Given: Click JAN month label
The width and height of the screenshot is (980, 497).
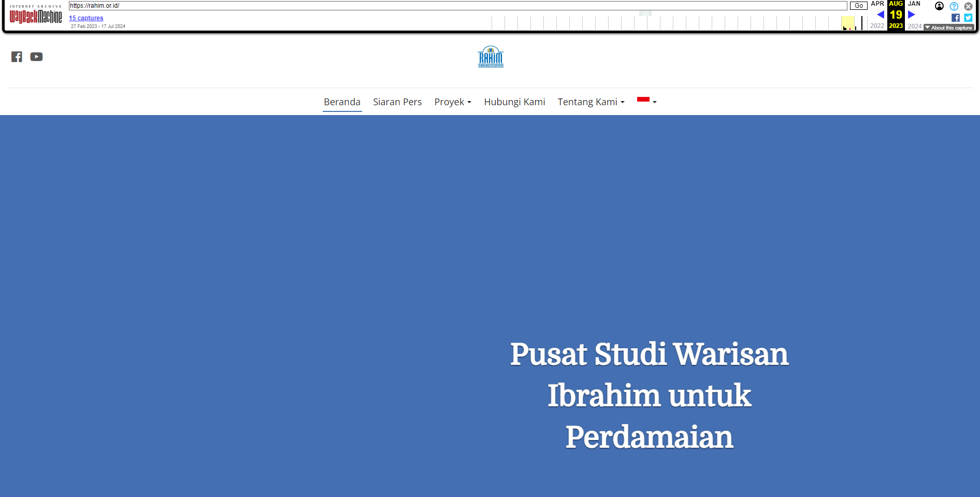Looking at the screenshot, I should [x=914, y=4].
